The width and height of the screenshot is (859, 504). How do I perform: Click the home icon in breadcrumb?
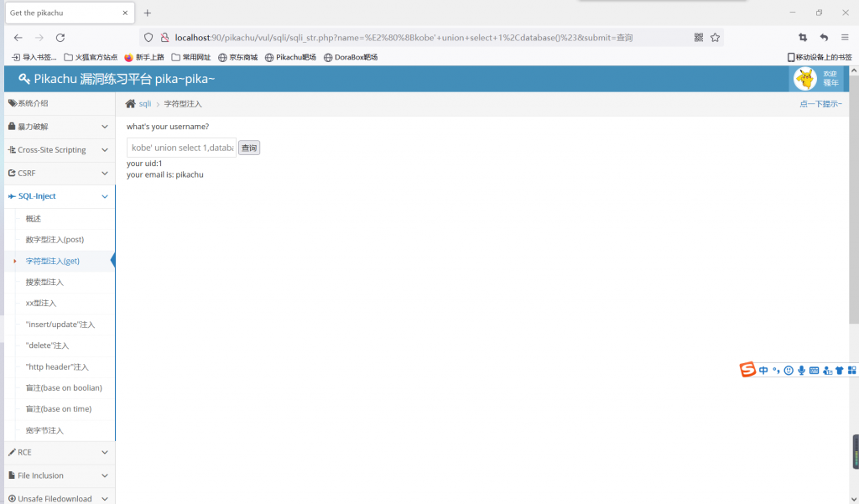pos(130,104)
